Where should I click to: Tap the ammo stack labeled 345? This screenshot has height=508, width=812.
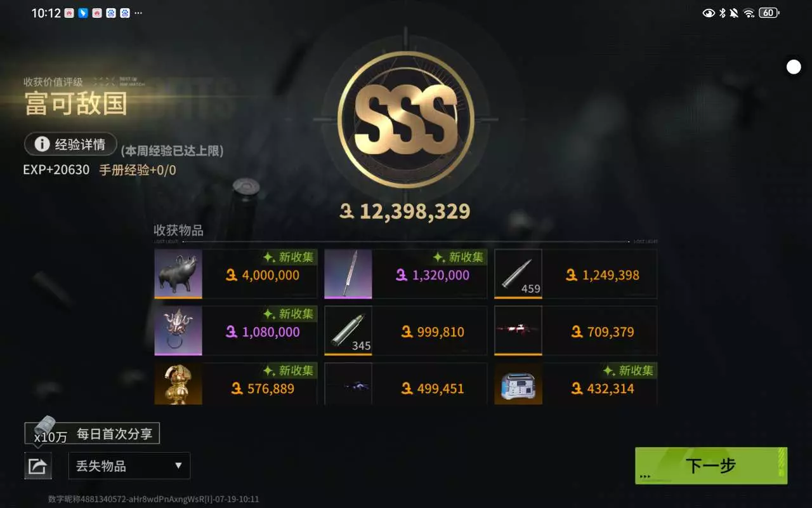(x=348, y=330)
